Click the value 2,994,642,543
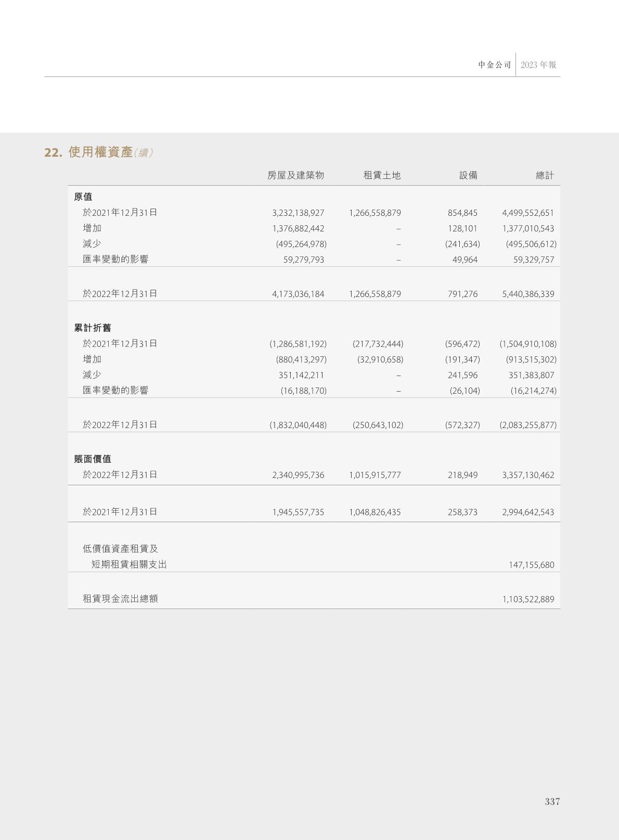This screenshot has width=619, height=840. tap(528, 512)
